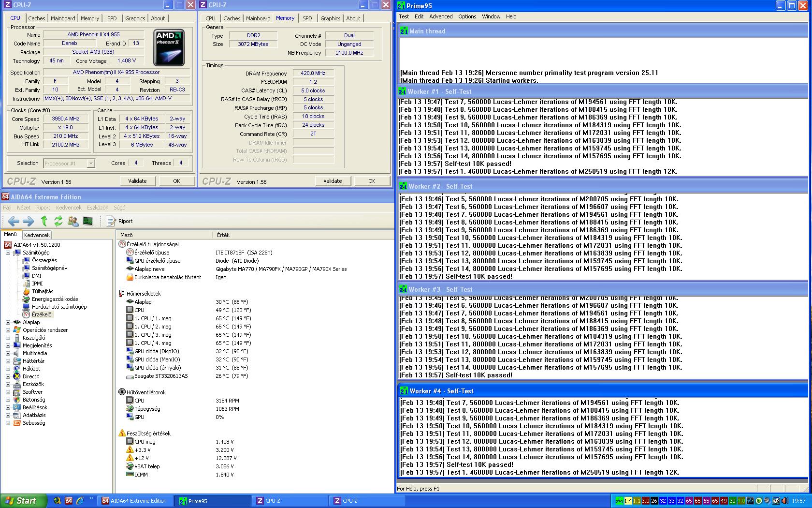Image resolution: width=812 pixels, height=508 pixels.
Task: Click the Worker #1 Self-Test window icon
Action: (x=403, y=91)
